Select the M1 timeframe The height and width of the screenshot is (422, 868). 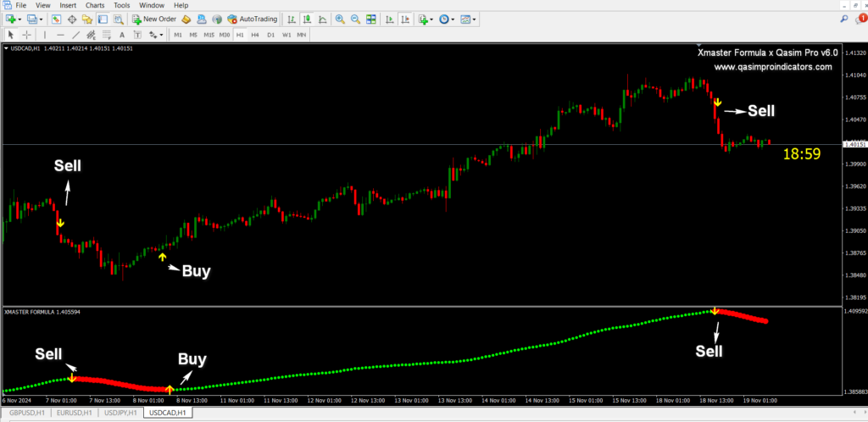(x=178, y=35)
